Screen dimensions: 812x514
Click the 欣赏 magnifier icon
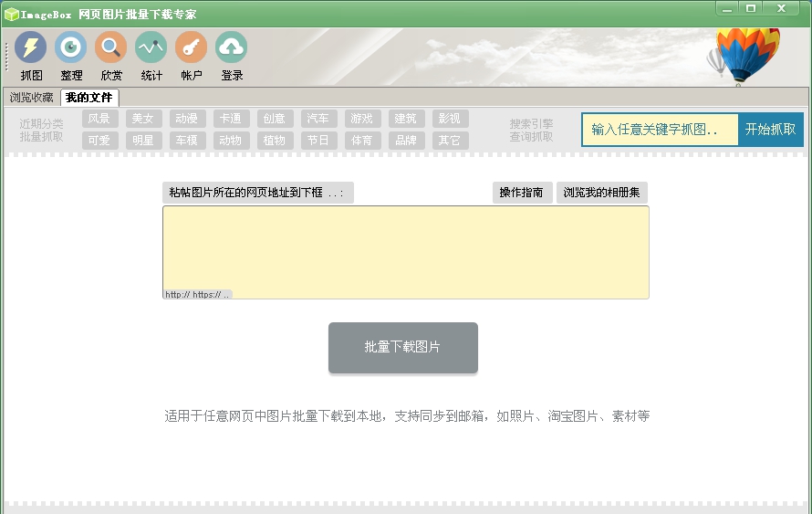(x=110, y=47)
